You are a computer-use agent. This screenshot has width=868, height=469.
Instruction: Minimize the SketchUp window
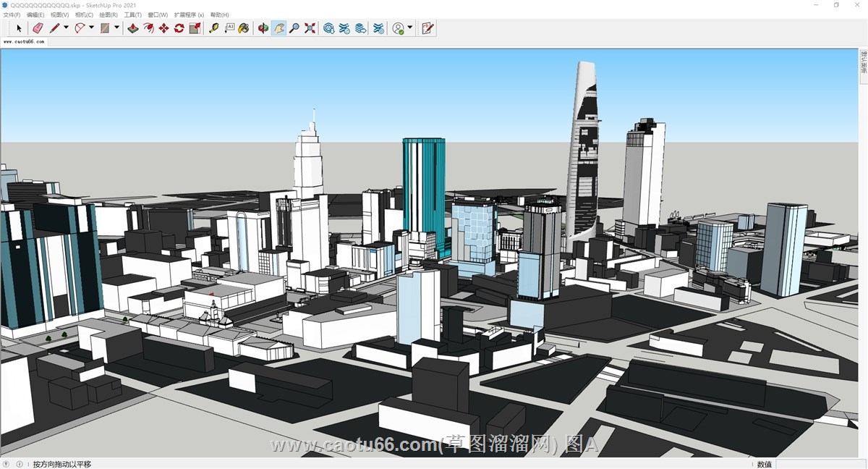[x=816, y=5]
